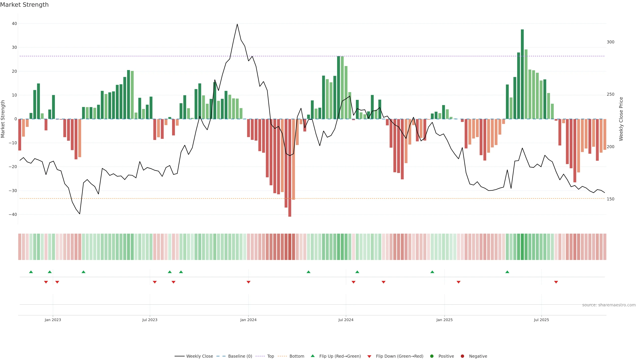The width and height of the screenshot is (644, 362).
Task: Click the peak of the weekly close line
Action: pyautogui.click(x=237, y=24)
